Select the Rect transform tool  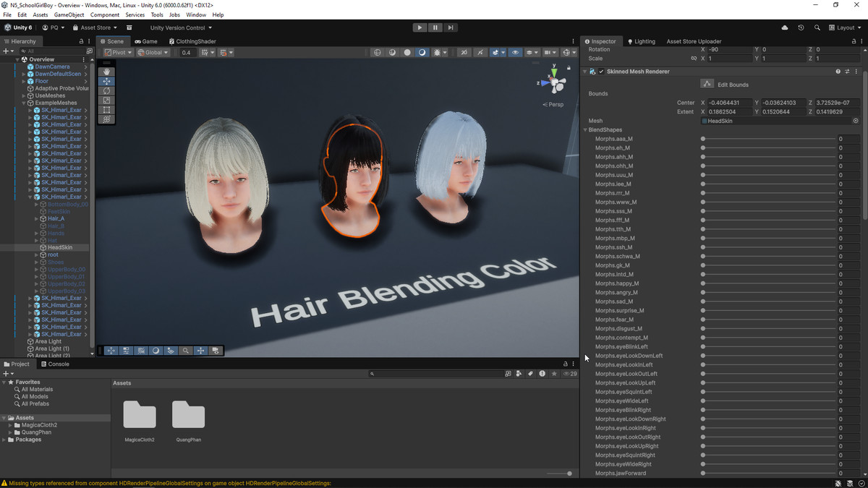pos(107,110)
